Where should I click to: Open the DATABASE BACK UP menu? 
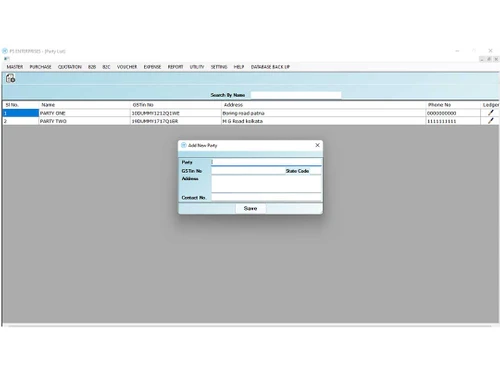(270, 67)
